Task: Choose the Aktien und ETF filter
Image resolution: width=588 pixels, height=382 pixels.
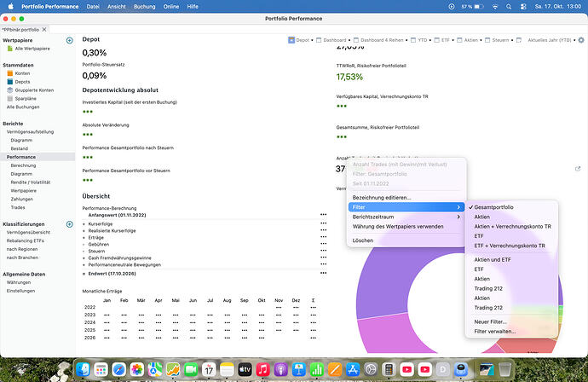Action: (x=511, y=260)
